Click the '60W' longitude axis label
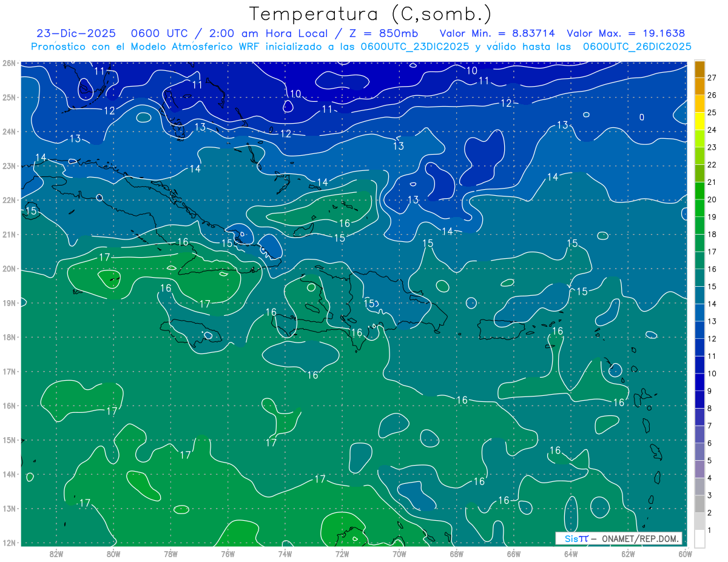This screenshot has height=562, width=728. (684, 554)
